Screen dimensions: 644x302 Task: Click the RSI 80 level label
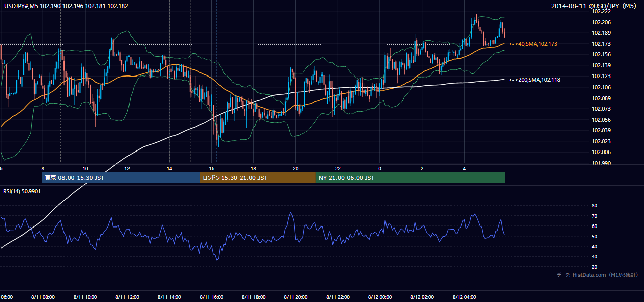[x=594, y=206]
